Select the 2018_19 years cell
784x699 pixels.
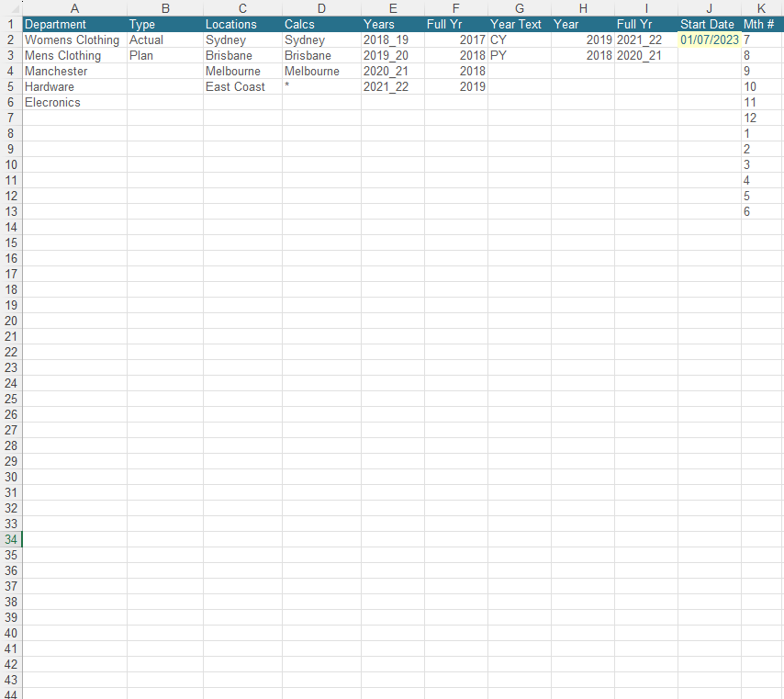click(x=393, y=40)
